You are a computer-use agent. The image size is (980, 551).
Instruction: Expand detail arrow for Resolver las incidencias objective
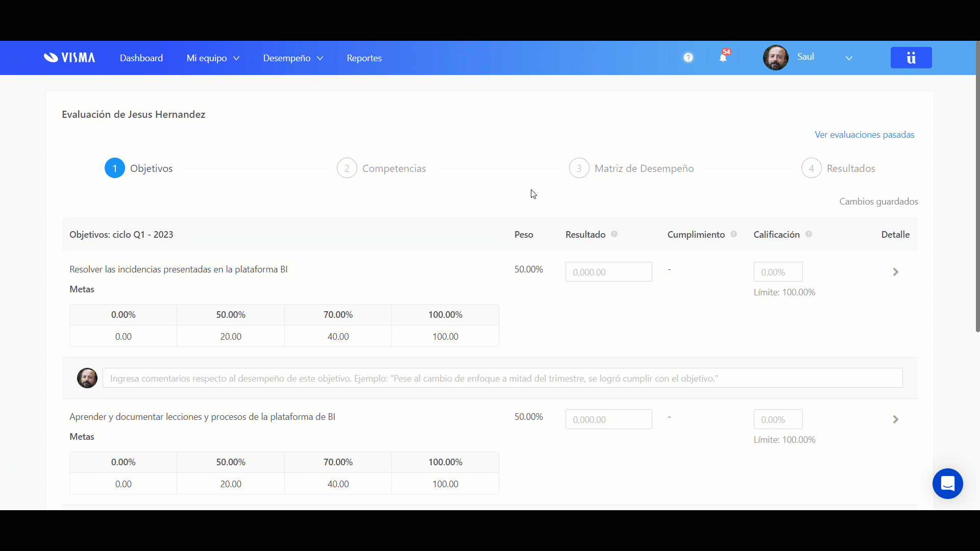[895, 272]
